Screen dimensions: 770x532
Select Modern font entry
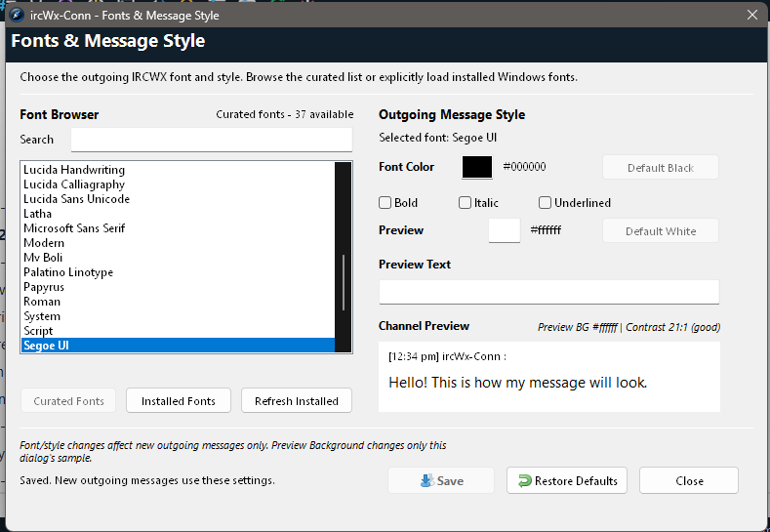pos(178,243)
